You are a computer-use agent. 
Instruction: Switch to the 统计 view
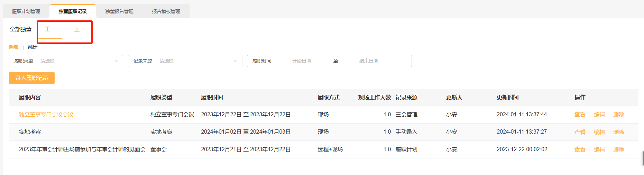coord(33,47)
